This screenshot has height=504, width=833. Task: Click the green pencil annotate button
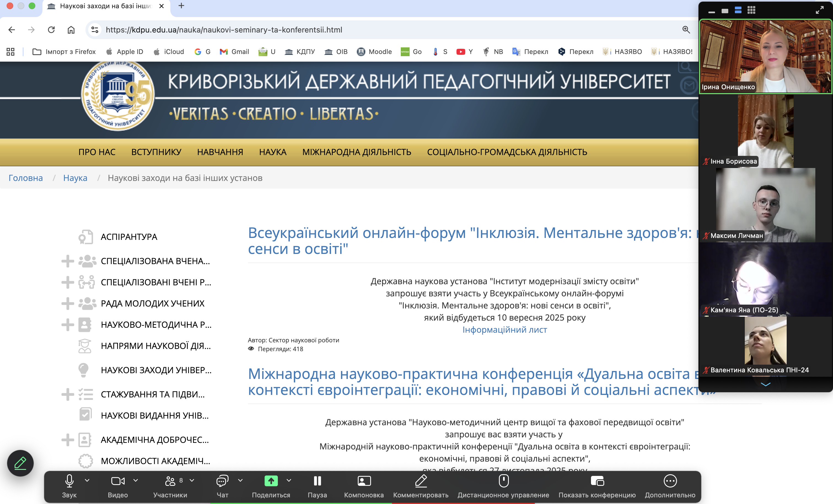(x=20, y=463)
